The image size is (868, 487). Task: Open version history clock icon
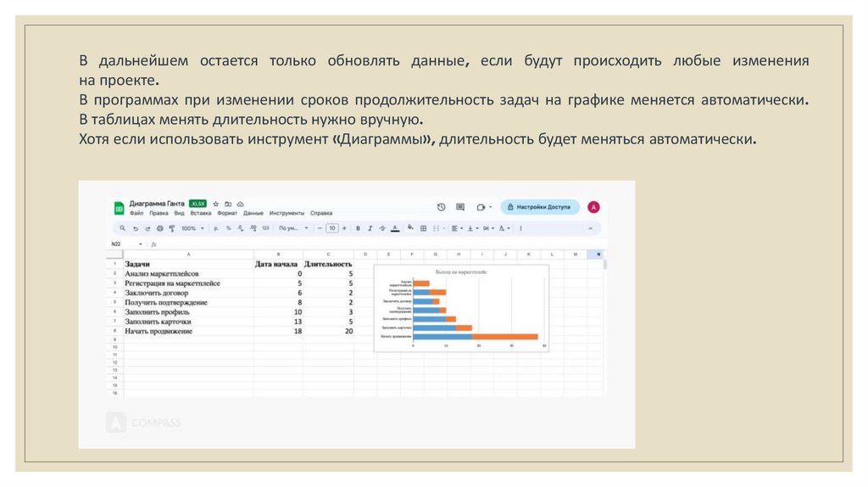coord(441,207)
